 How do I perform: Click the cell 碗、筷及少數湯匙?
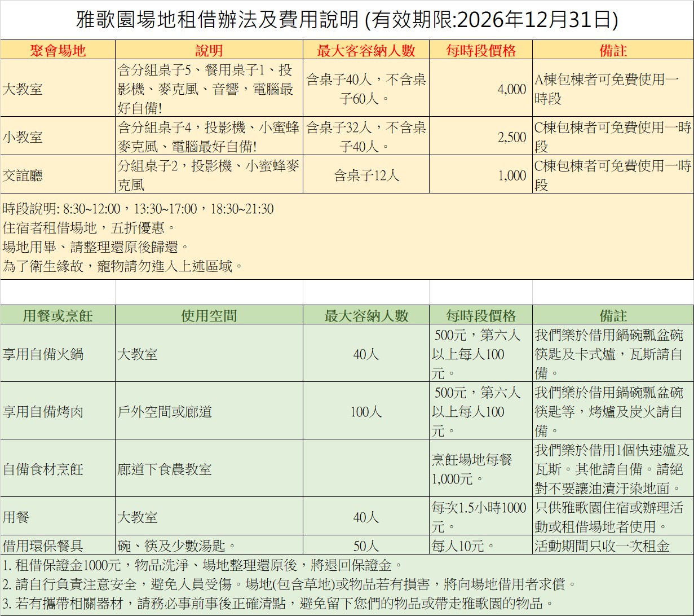(x=209, y=545)
